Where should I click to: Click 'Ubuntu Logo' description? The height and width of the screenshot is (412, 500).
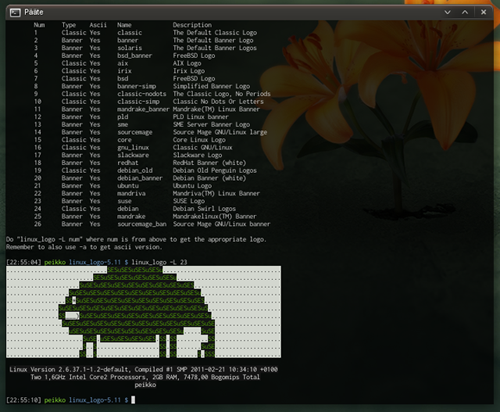(192, 186)
